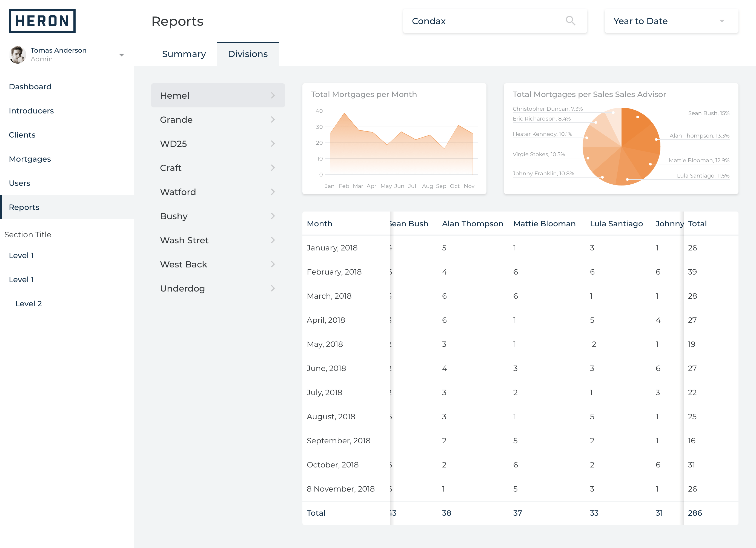
Task: Click the Johnny Franklin, 10.8% label
Action: click(x=543, y=173)
